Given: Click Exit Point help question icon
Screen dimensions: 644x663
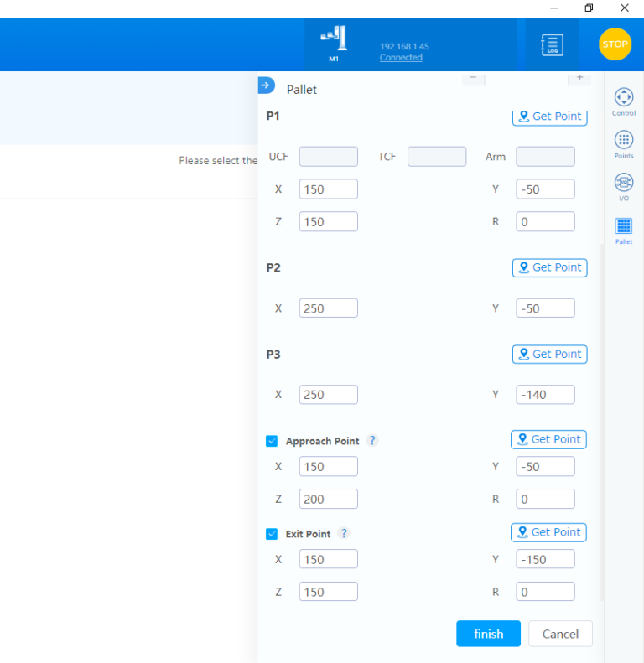Looking at the screenshot, I should pyautogui.click(x=344, y=534).
